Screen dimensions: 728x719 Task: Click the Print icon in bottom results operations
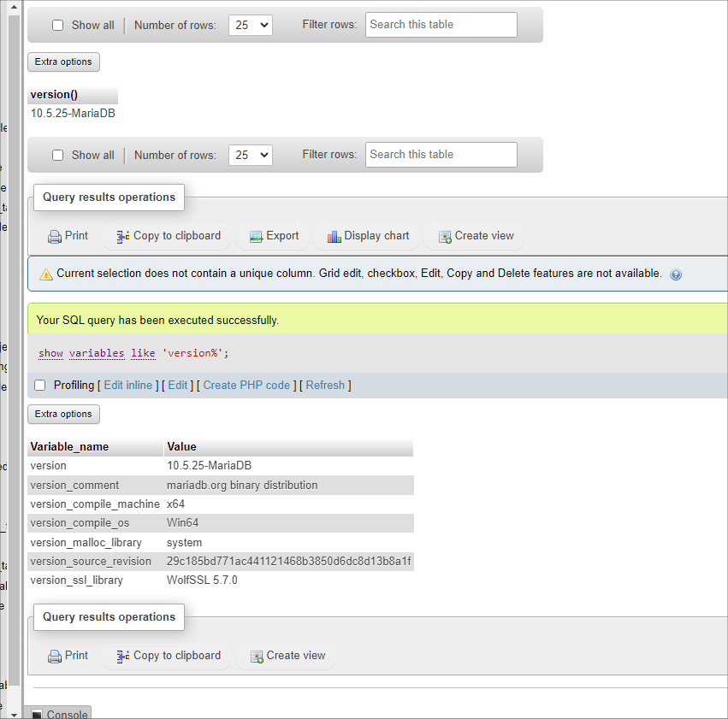(x=55, y=657)
